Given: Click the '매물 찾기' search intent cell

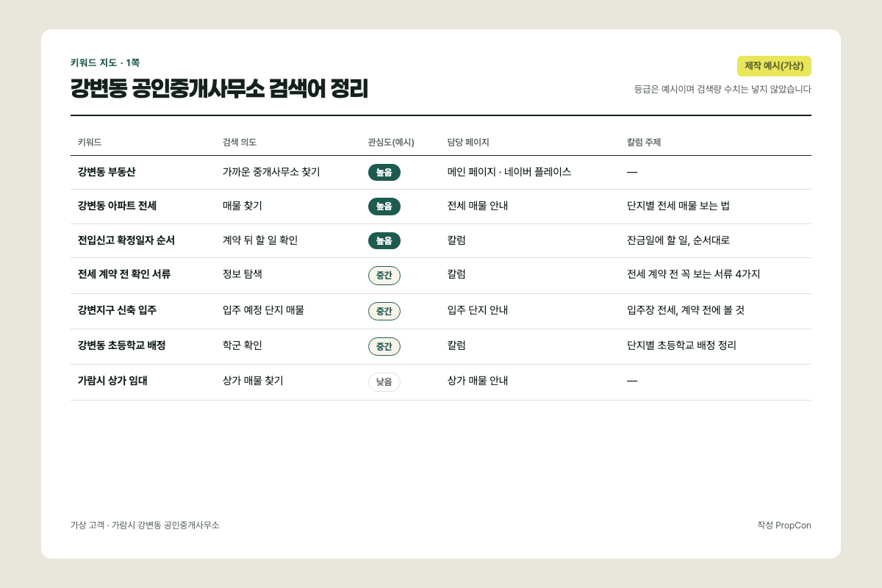Looking at the screenshot, I should point(243,206).
